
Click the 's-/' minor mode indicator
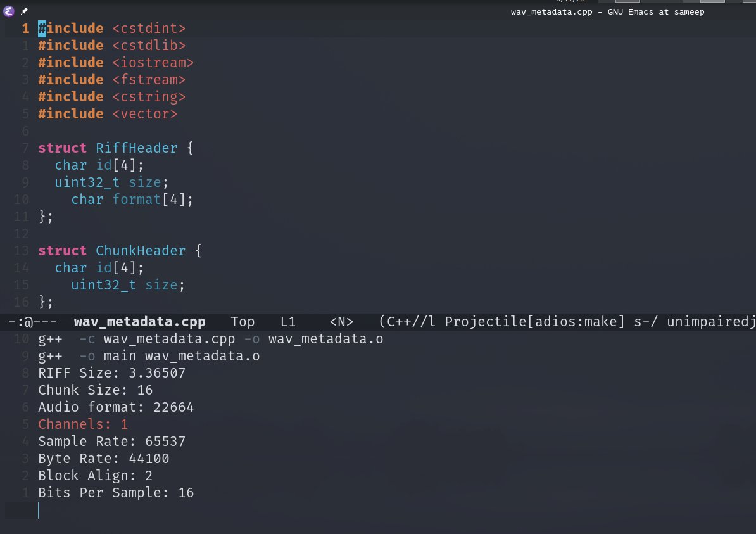click(x=646, y=322)
